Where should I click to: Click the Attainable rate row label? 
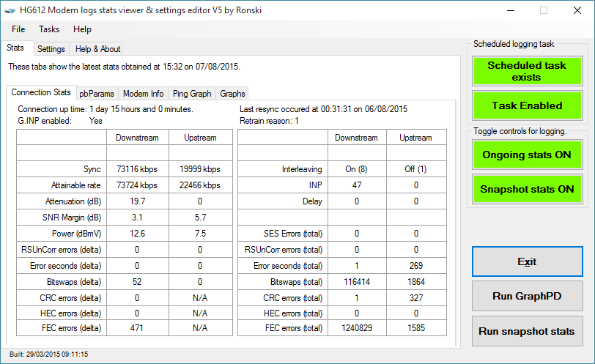point(76,185)
